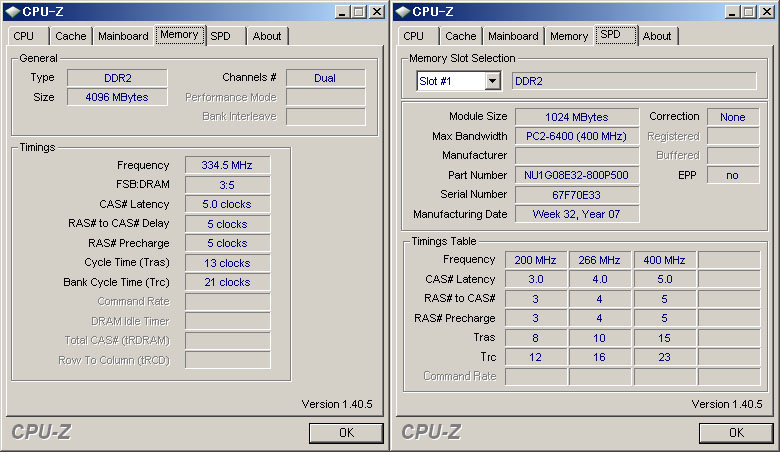Click OK in the left Memory window

[346, 433]
